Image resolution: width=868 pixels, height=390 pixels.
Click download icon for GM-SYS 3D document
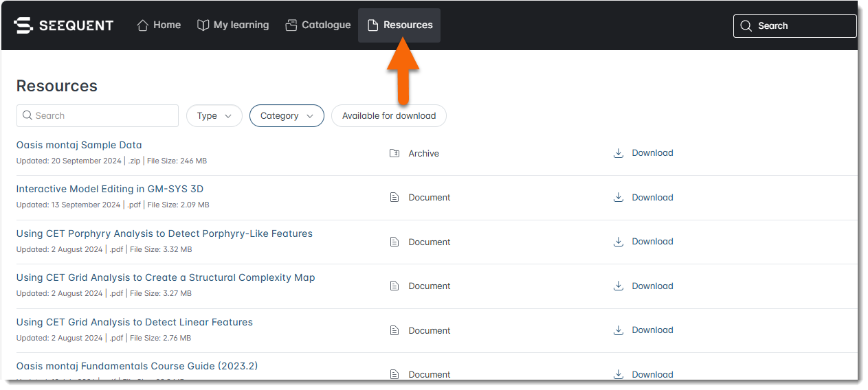tap(619, 198)
